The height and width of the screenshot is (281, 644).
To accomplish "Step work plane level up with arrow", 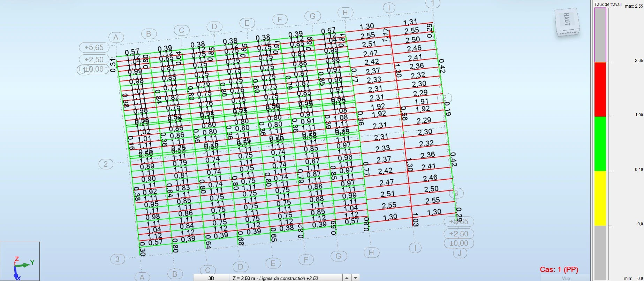I will coord(347,278).
